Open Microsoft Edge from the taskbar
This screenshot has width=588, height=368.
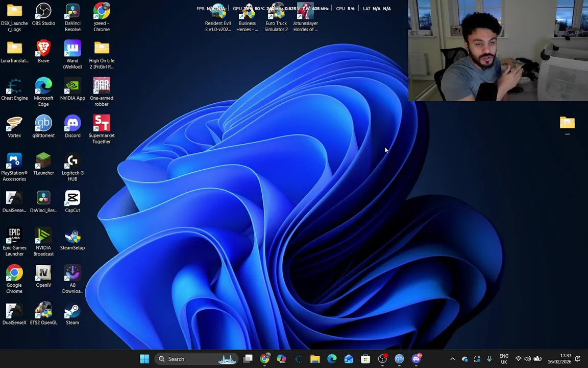click(x=332, y=359)
